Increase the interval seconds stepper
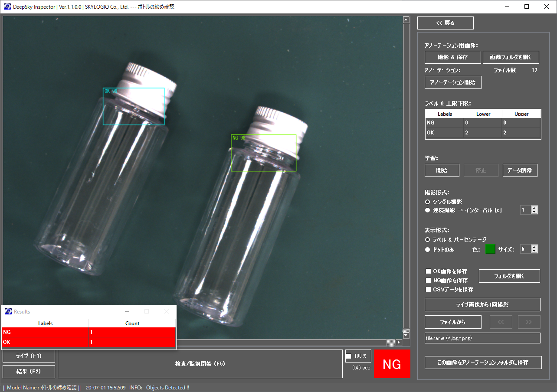The height and width of the screenshot is (392, 557). point(534,208)
